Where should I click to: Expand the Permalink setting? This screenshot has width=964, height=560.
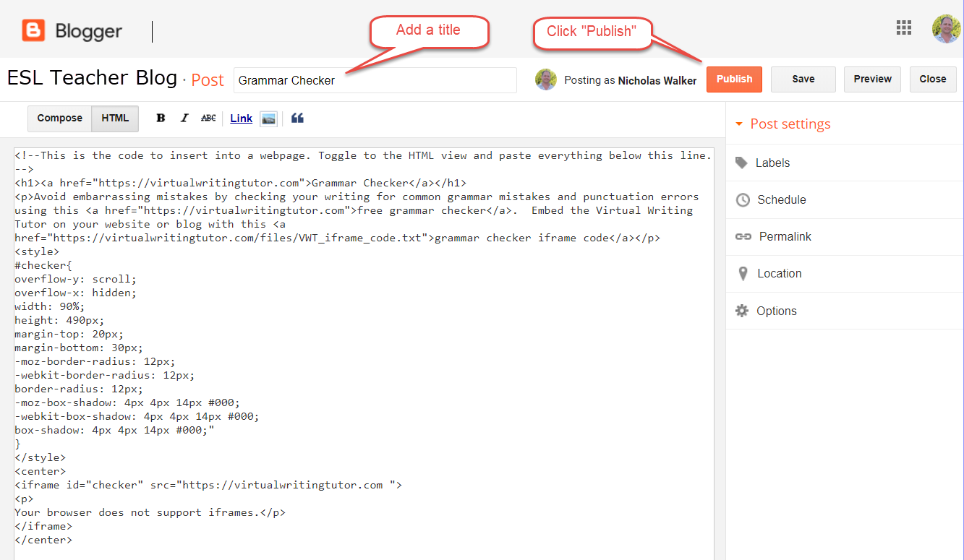click(845, 237)
